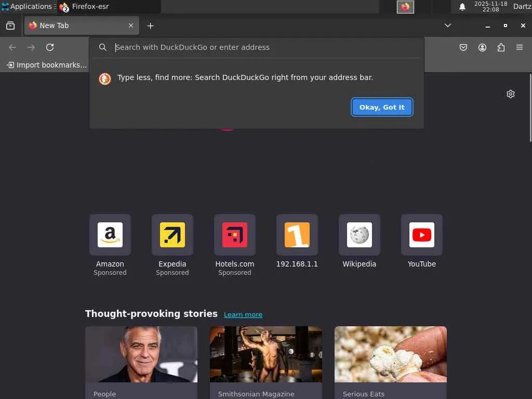This screenshot has width=532, height=399.
Task: Click the Okay, Got It button
Action: (x=382, y=107)
